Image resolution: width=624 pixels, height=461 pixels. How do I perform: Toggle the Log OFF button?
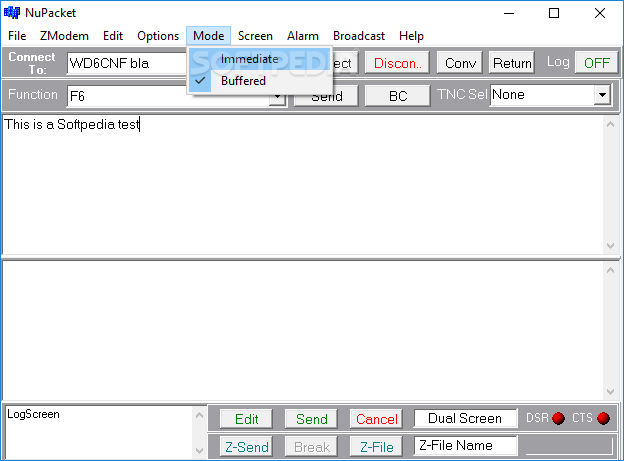click(596, 63)
